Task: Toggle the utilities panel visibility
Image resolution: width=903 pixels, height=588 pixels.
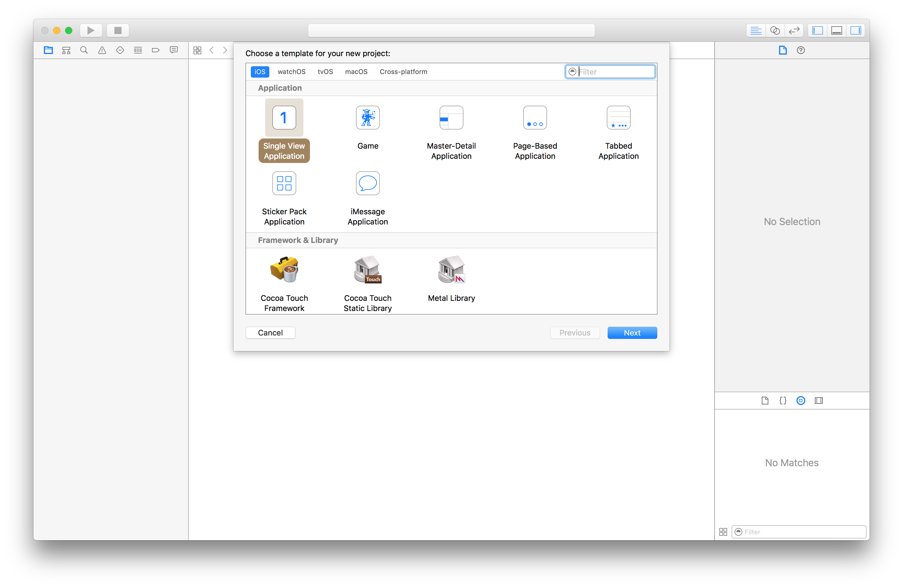Action: [856, 30]
